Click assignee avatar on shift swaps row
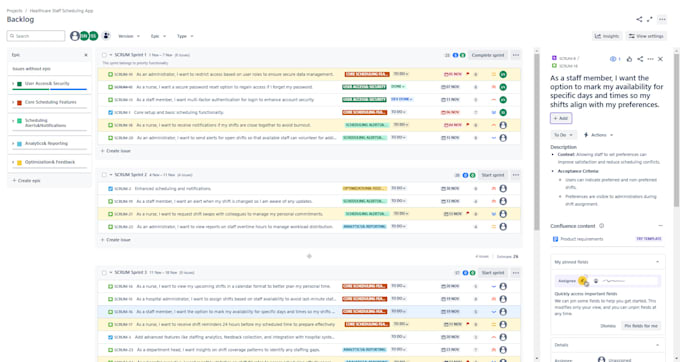Screen dimensions: 680x362 click(503, 214)
